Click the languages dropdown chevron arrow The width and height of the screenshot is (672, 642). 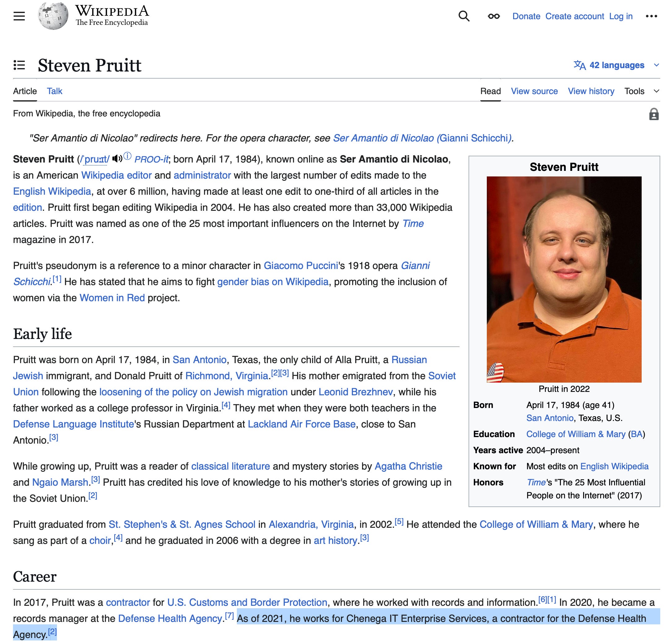coord(656,65)
